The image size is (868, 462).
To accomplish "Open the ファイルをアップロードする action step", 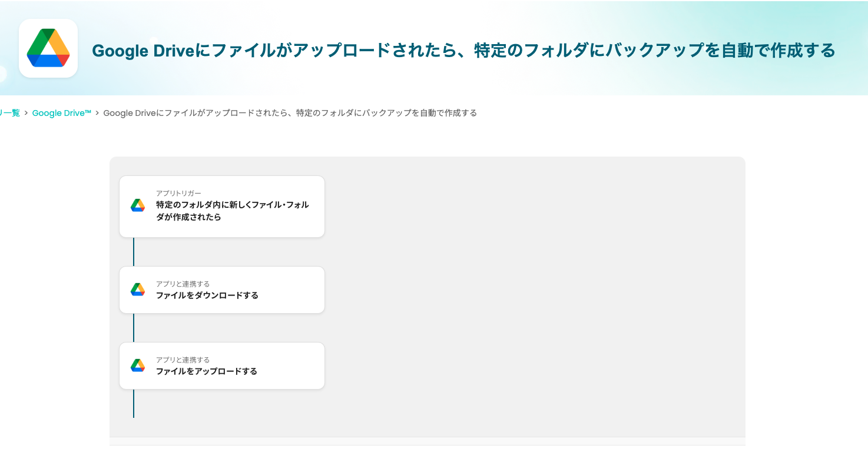I will [221, 365].
